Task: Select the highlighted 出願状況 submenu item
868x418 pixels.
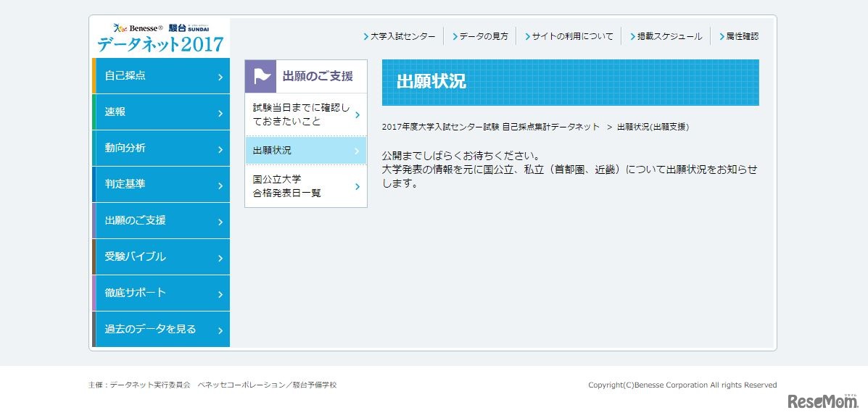Action: 305,151
